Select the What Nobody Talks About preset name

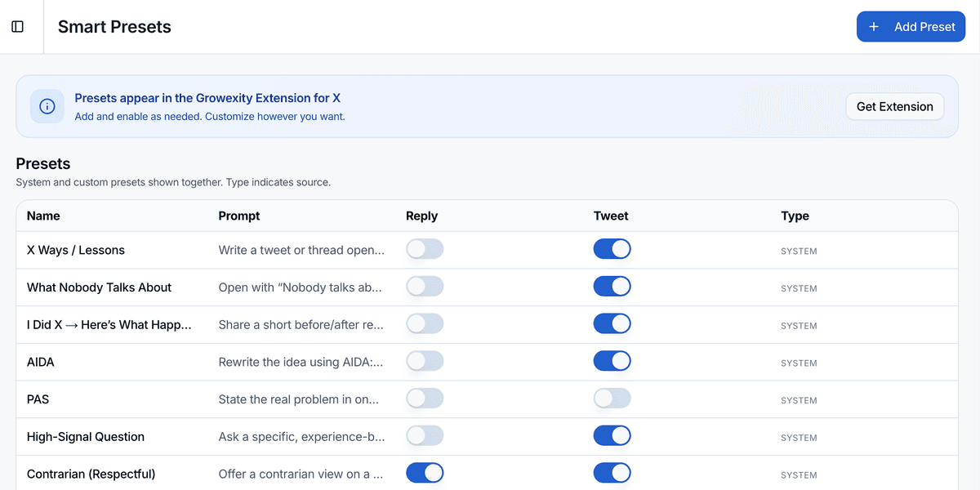(x=99, y=287)
